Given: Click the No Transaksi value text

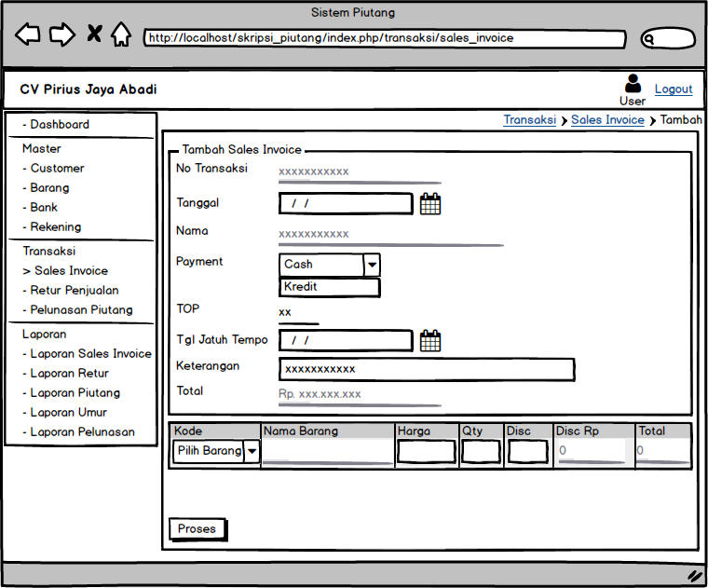Looking at the screenshot, I should coord(313,171).
